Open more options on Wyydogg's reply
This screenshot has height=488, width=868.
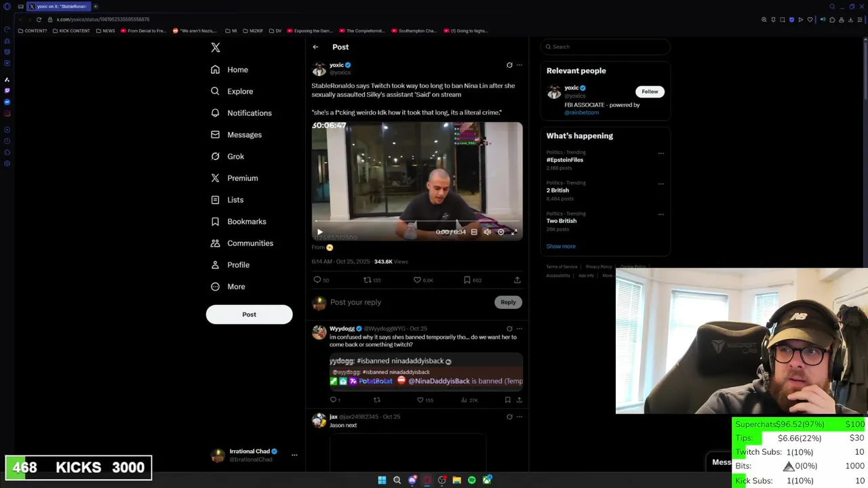tap(519, 329)
